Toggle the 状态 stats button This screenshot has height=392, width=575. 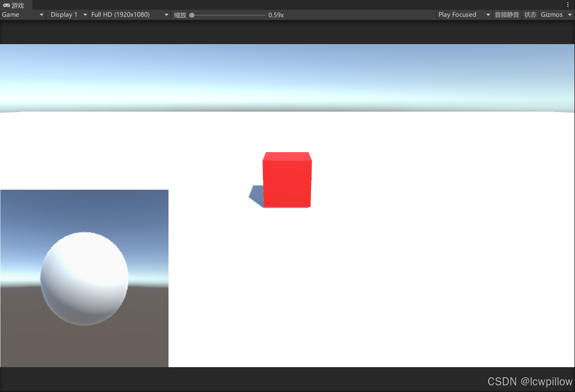coord(530,15)
